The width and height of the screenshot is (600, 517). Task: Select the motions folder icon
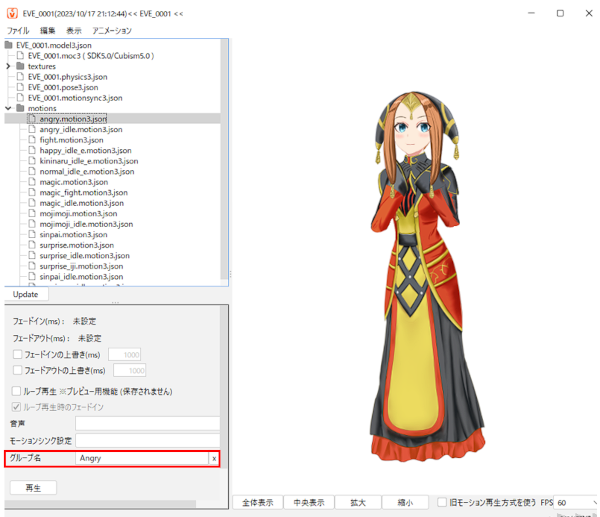point(21,108)
